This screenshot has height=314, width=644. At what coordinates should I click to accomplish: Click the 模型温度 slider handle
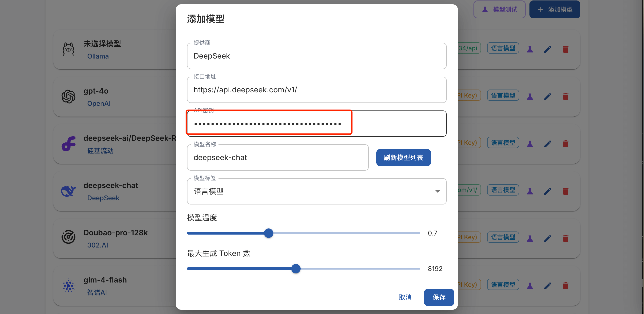pos(269,233)
